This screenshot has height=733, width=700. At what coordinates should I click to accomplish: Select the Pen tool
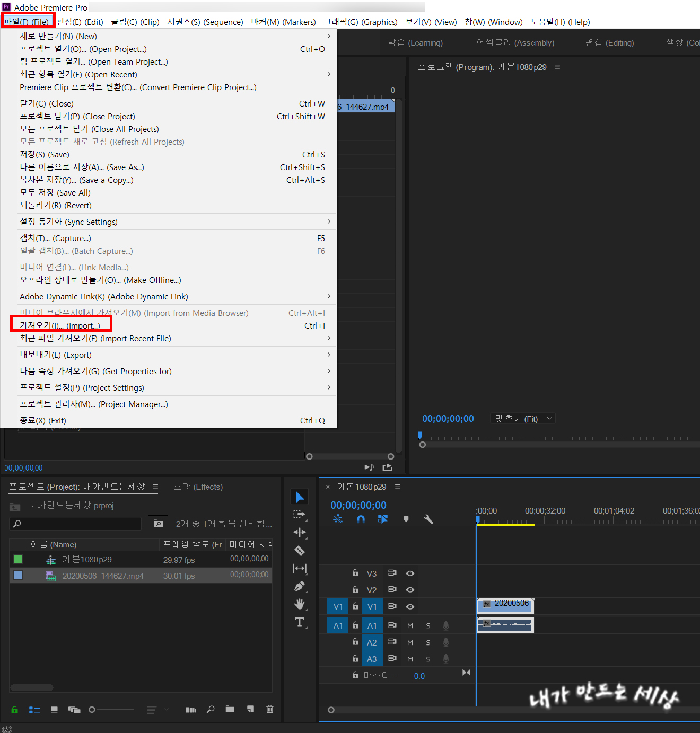tap(300, 587)
